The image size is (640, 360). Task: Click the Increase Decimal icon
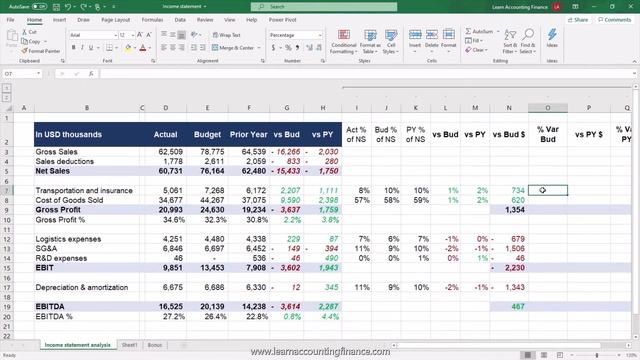(309, 48)
